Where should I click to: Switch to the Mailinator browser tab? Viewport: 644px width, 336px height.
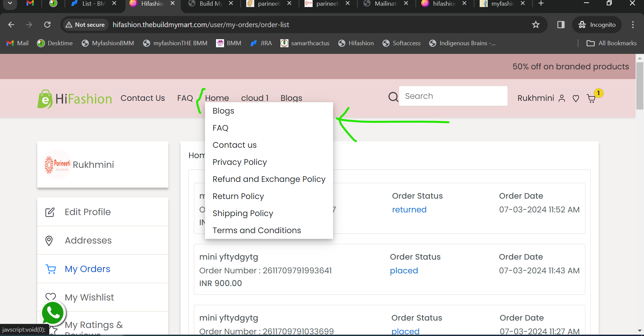pyautogui.click(x=386, y=3)
